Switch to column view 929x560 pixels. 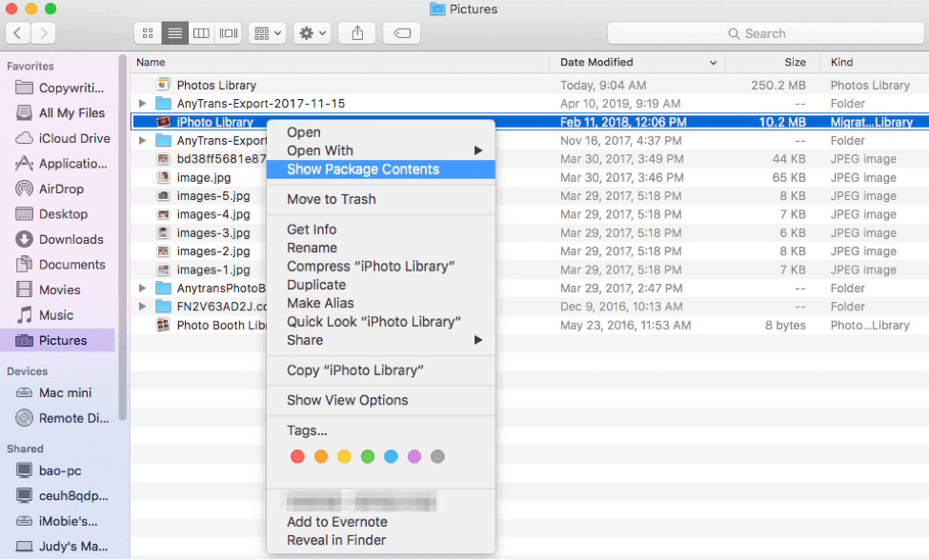(201, 33)
